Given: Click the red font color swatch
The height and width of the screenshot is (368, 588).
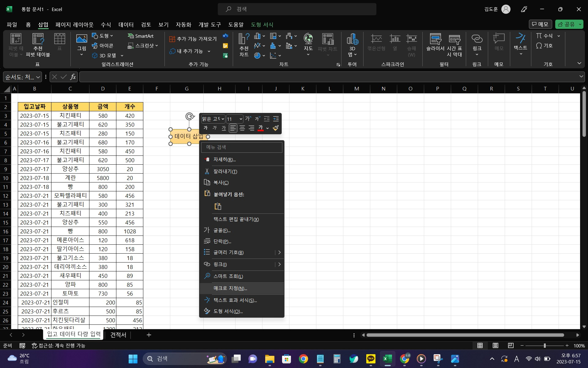Looking at the screenshot, I should pos(261,128).
